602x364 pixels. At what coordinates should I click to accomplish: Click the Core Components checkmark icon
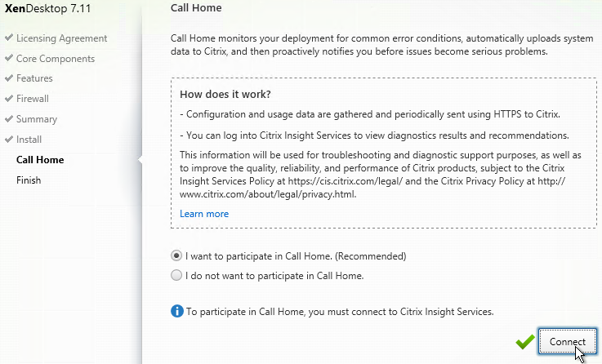pyautogui.click(x=9, y=58)
